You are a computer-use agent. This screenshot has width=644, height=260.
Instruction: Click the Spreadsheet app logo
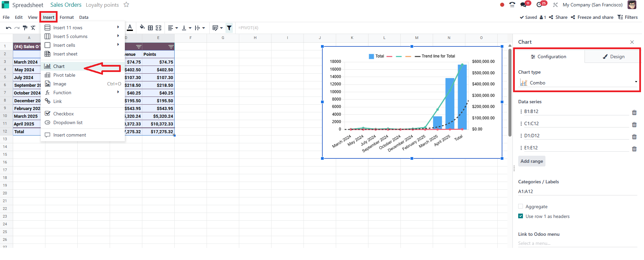point(5,5)
